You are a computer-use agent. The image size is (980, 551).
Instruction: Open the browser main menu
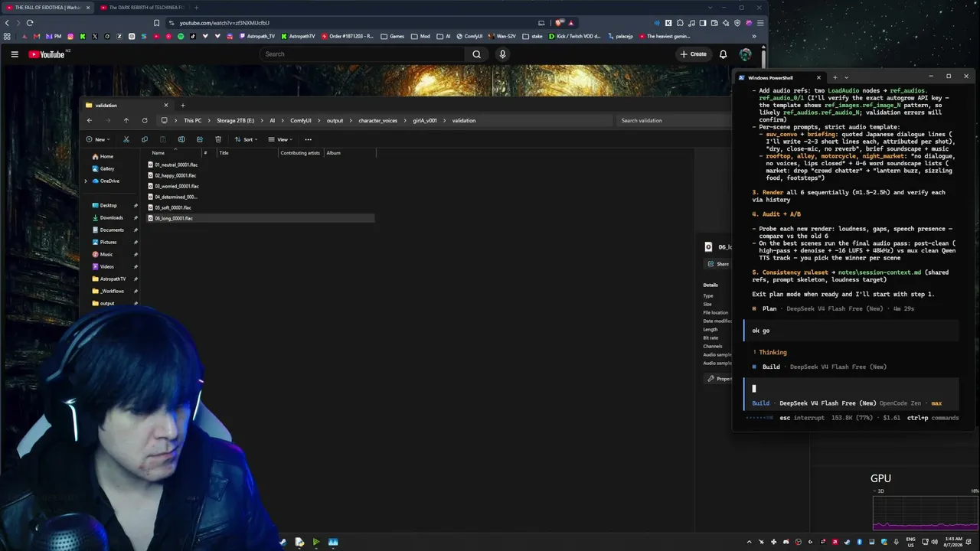(x=760, y=23)
